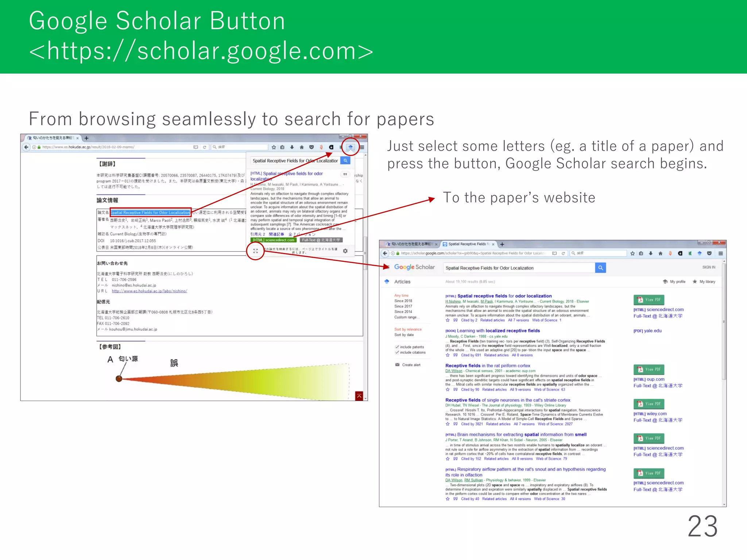Select Since 2018 filter
Image resolution: width=747 pixels, height=560 pixels.
[x=403, y=301]
